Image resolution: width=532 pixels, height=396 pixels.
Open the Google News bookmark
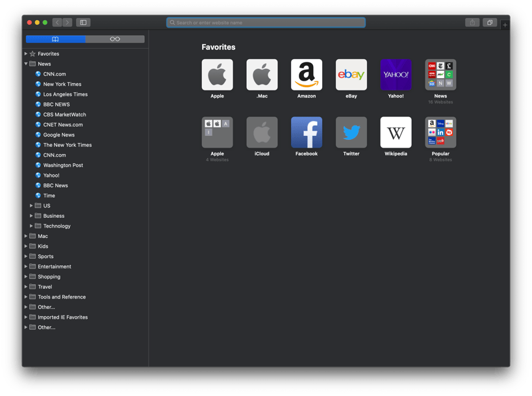(58, 135)
